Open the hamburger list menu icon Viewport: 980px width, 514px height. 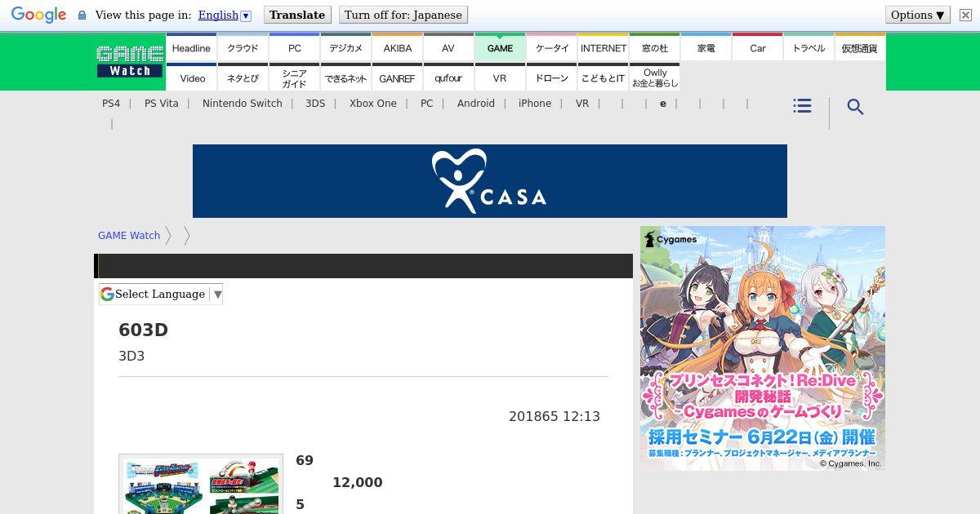(802, 106)
